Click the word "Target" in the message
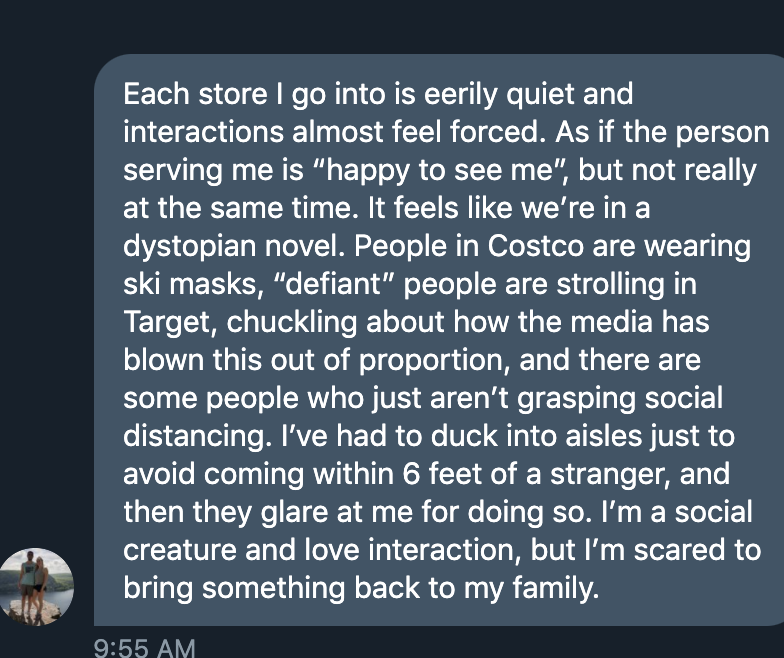Image resolution: width=784 pixels, height=658 pixels. click(x=162, y=323)
